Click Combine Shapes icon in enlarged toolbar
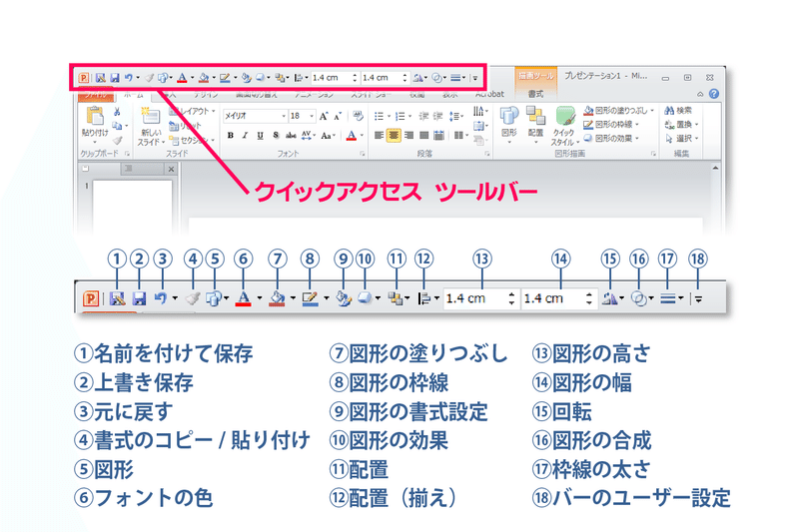Viewport: 799px width, 532px height. [x=638, y=298]
